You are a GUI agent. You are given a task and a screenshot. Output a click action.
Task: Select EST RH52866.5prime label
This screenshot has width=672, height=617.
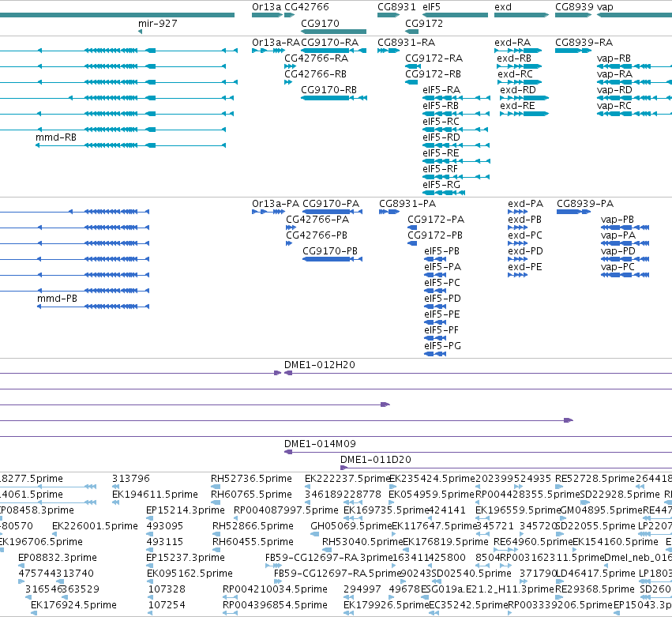(253, 526)
